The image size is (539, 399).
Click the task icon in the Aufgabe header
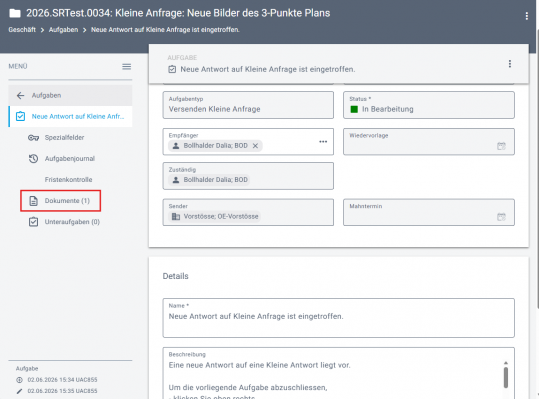(x=172, y=69)
